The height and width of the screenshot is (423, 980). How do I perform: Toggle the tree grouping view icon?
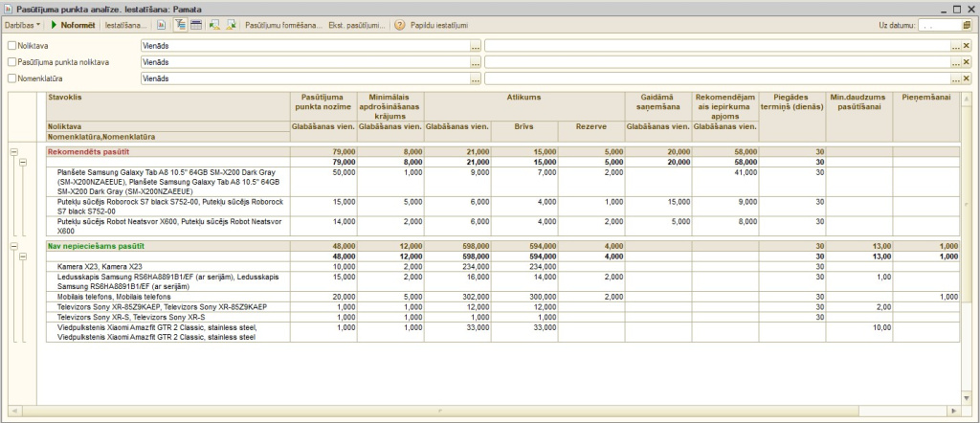pos(180,24)
